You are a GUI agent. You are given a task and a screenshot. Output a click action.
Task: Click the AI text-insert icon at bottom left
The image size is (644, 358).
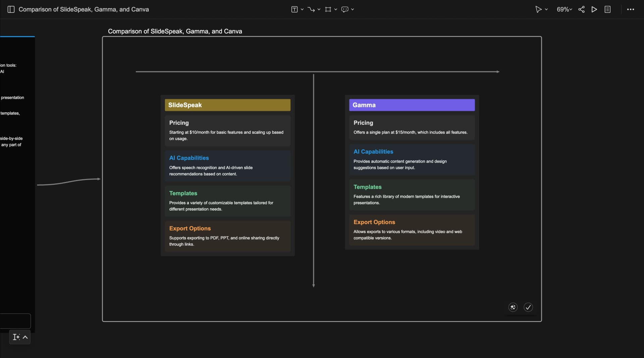(16, 337)
